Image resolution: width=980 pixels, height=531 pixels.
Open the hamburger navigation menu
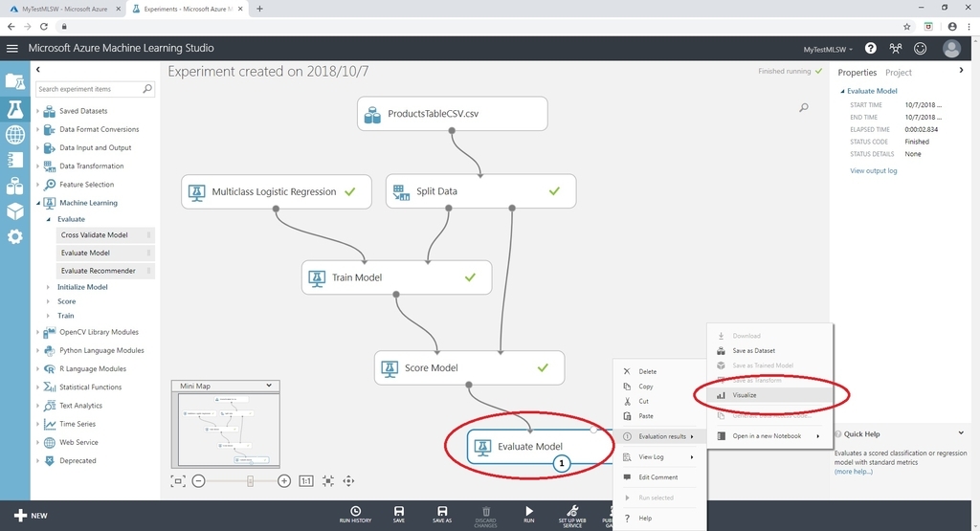click(x=11, y=48)
